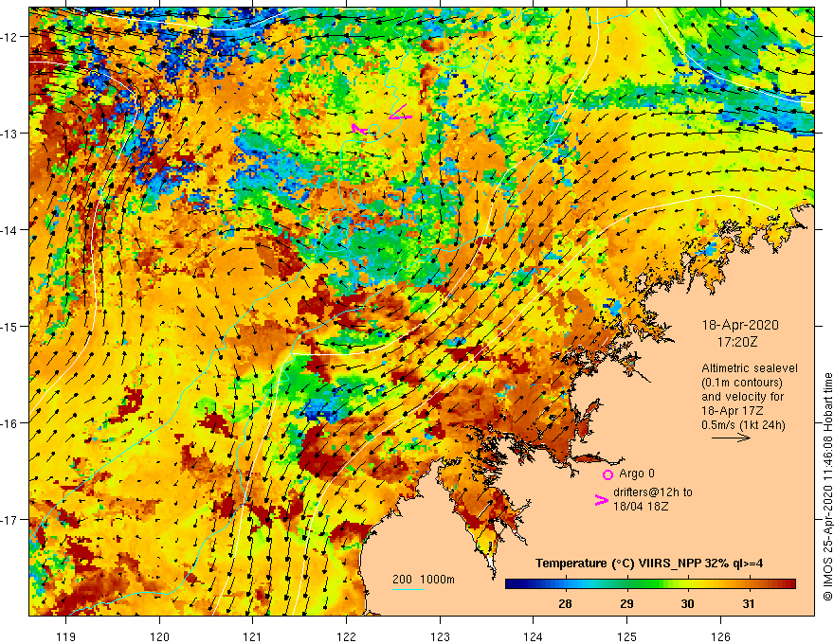Click the latitude axis label -16
834x644 pixels.
click(9, 423)
